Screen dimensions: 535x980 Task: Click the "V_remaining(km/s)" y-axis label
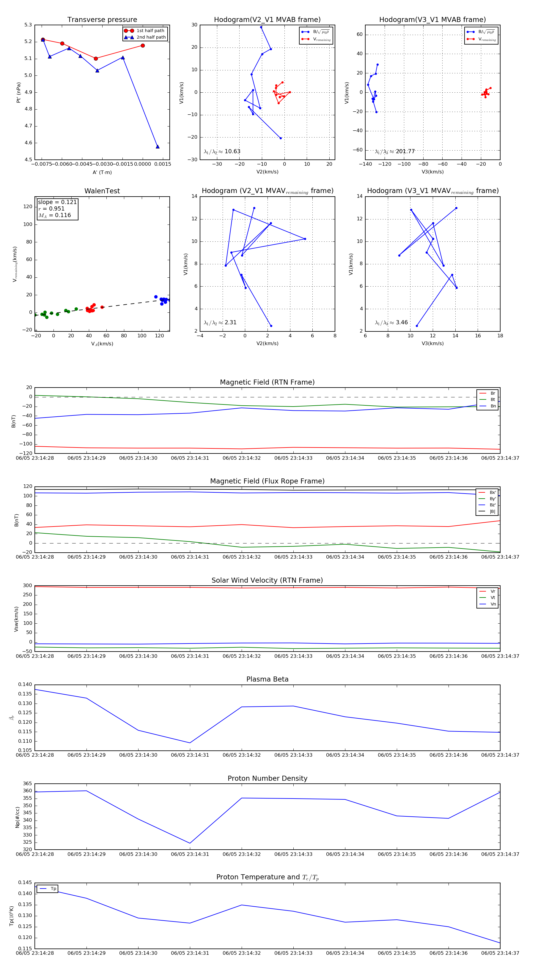pos(15,264)
